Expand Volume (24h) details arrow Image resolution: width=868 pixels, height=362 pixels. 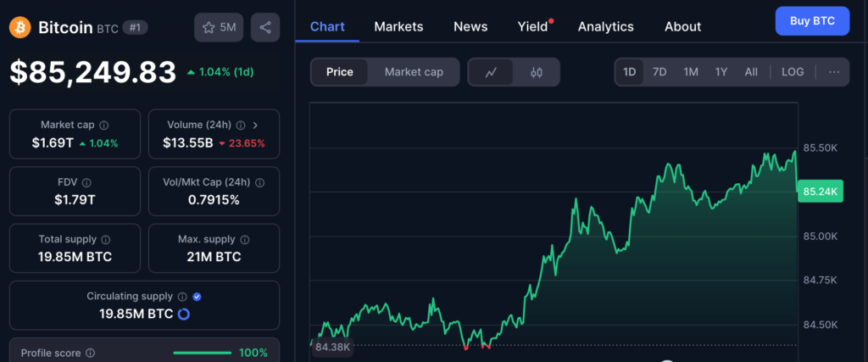click(x=256, y=125)
